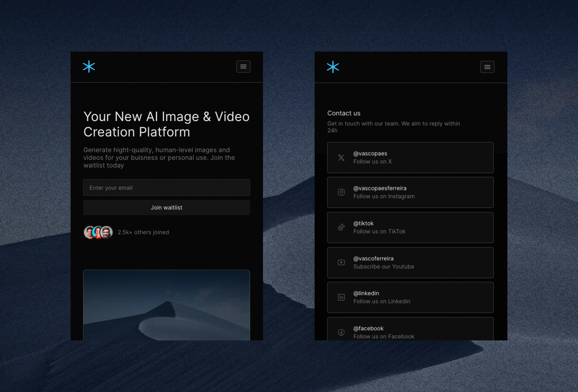
Task: Click the TikTok icon in the contact list
Action: coord(341,227)
